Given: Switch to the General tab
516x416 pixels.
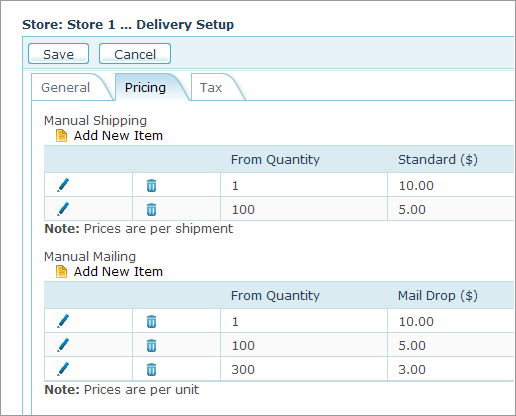Looking at the screenshot, I should (x=66, y=88).
